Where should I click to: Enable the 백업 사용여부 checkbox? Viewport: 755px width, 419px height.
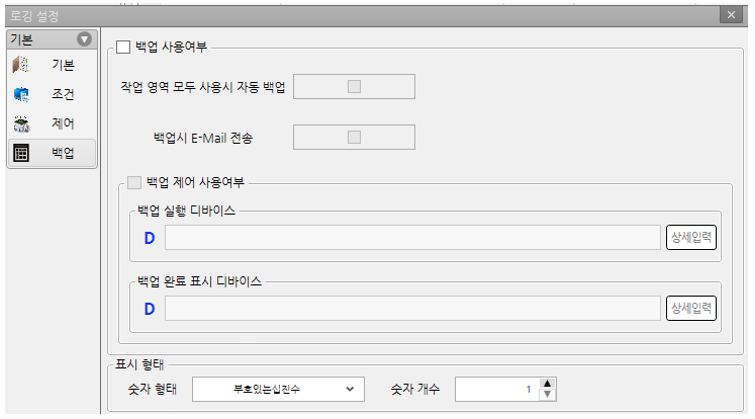coord(123,47)
